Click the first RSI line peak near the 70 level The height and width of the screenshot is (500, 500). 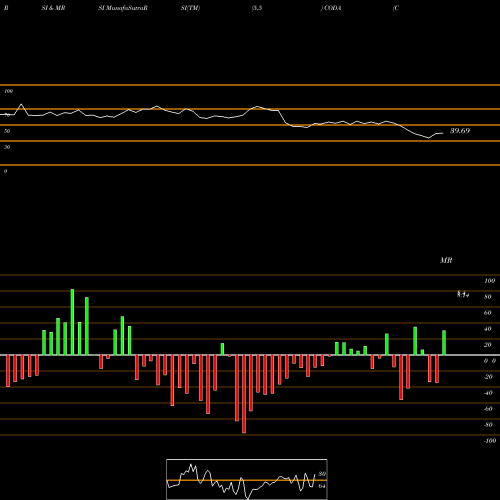tap(21, 104)
